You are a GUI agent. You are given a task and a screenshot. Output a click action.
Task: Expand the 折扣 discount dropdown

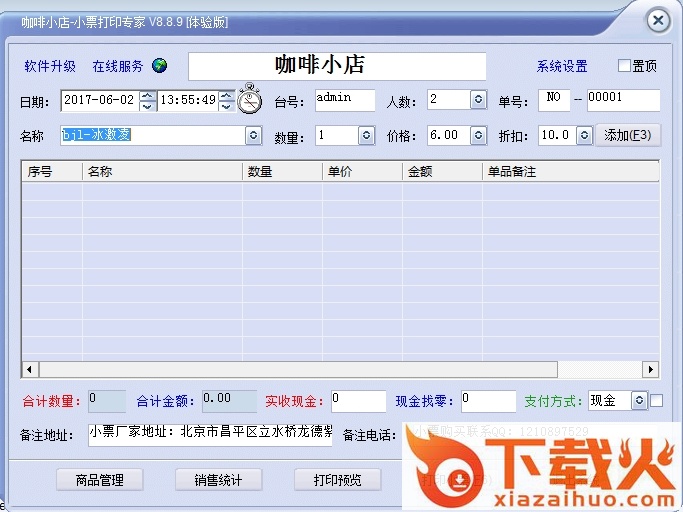pos(584,135)
